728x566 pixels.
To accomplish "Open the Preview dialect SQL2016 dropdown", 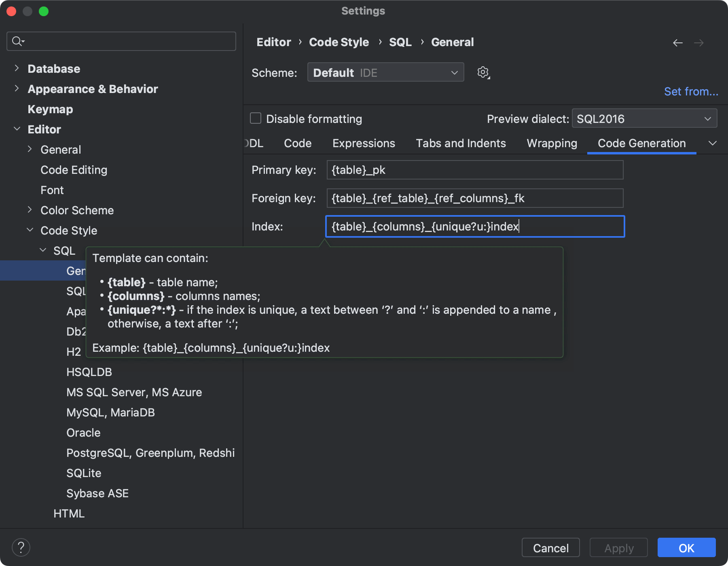I will 644,118.
